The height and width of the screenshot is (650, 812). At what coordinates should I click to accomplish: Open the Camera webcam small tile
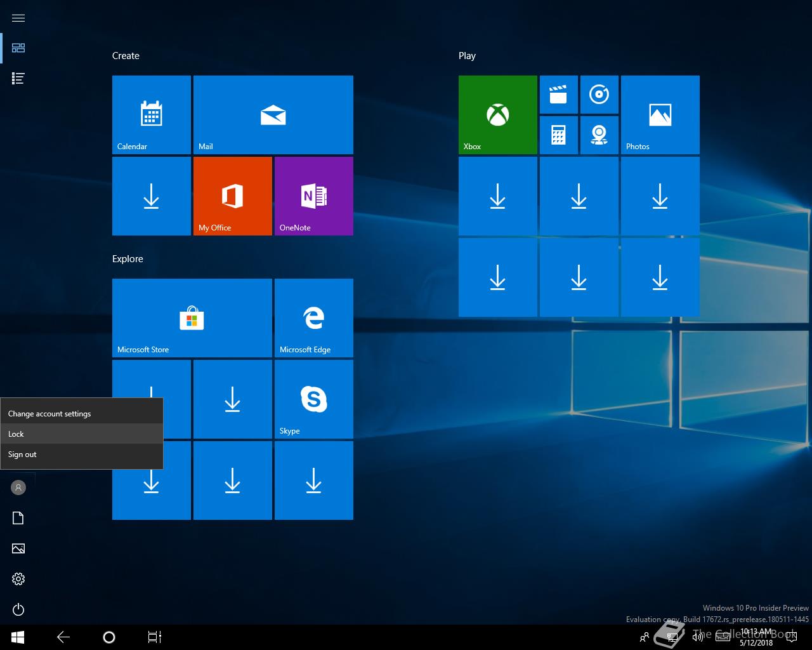click(x=599, y=135)
